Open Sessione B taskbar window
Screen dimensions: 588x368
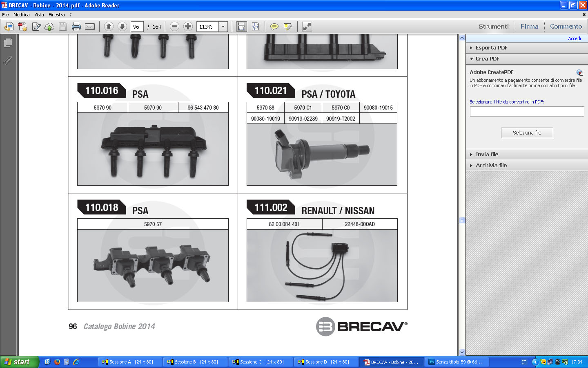click(x=196, y=362)
